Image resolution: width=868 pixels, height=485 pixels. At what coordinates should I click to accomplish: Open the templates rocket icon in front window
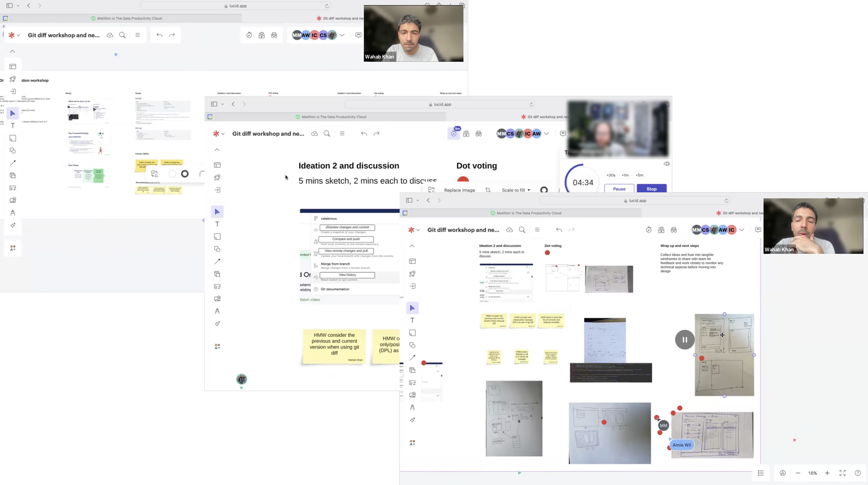tap(412, 274)
